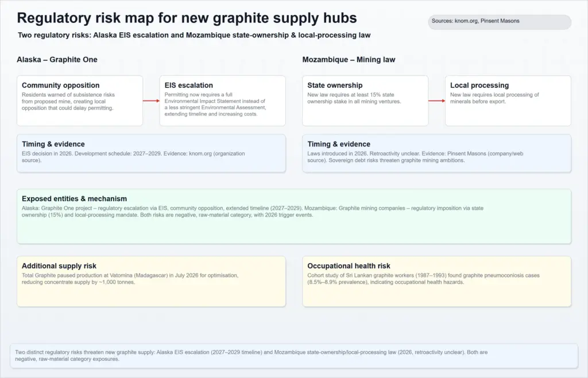This screenshot has height=378, width=588.
Task: Open the Local processing card
Action: click(508, 101)
